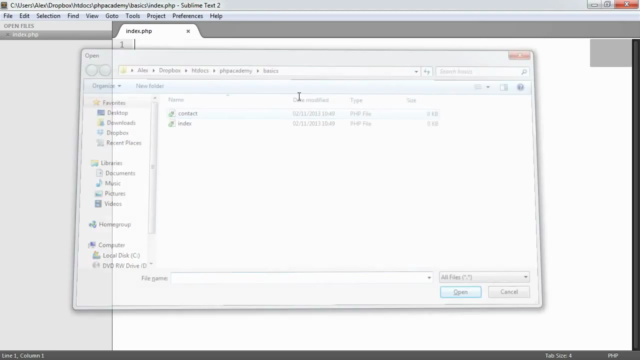Open the Find menu

tap(73, 16)
